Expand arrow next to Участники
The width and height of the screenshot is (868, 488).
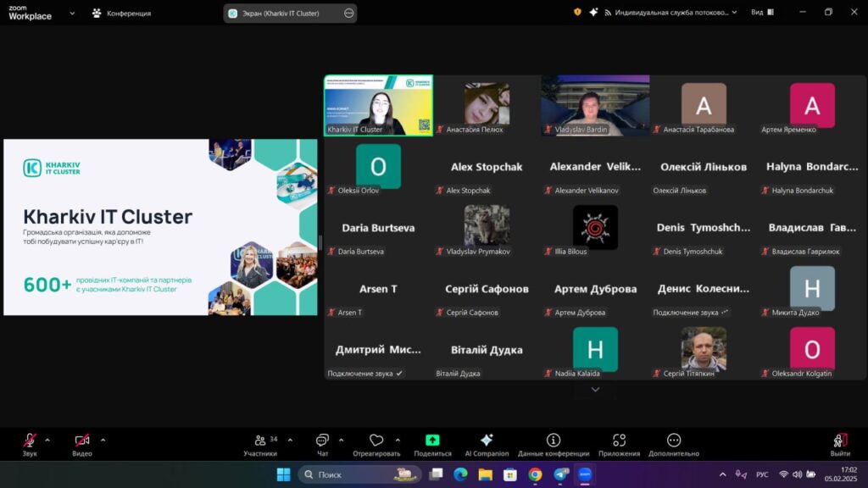pos(290,441)
